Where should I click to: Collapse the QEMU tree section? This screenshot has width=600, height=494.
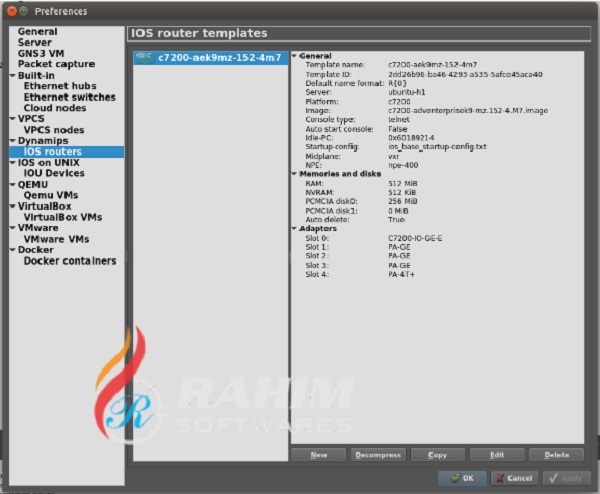point(13,185)
